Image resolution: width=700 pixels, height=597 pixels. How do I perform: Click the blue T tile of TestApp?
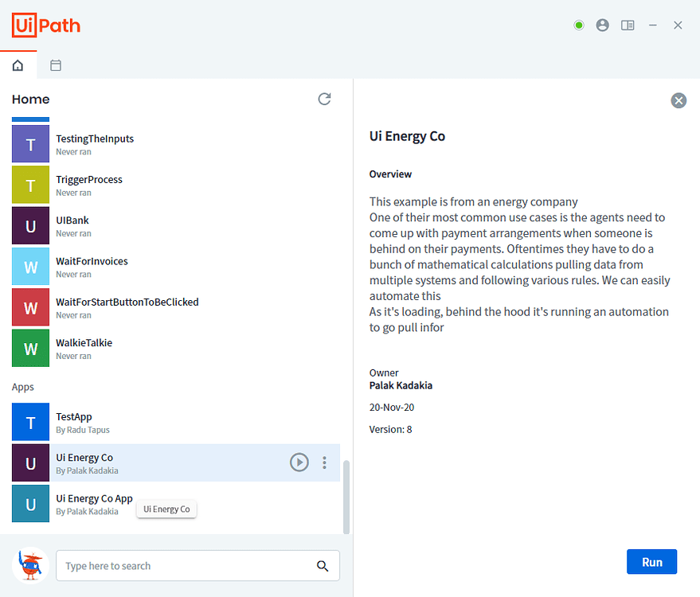coord(30,422)
